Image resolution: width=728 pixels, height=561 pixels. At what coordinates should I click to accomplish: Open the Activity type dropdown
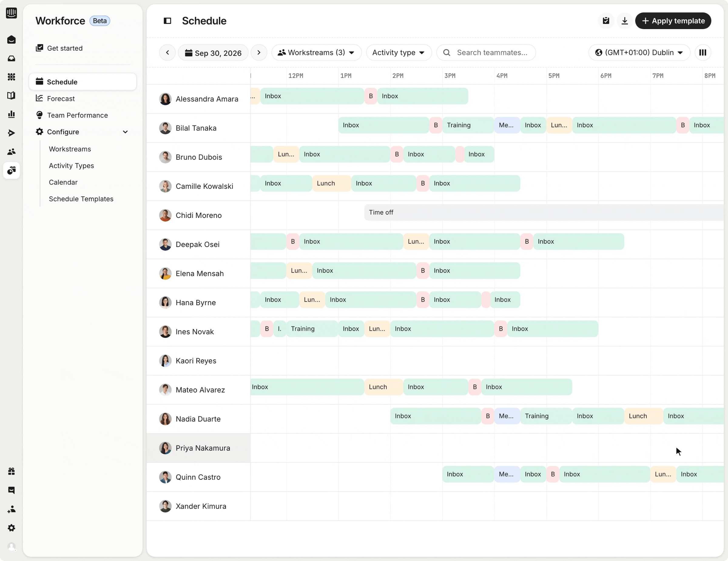(x=399, y=53)
